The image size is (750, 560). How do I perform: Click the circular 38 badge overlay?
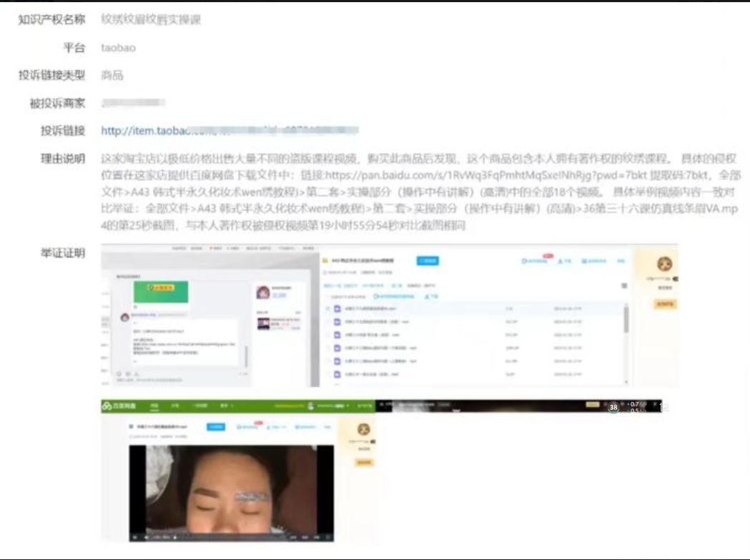(613, 407)
